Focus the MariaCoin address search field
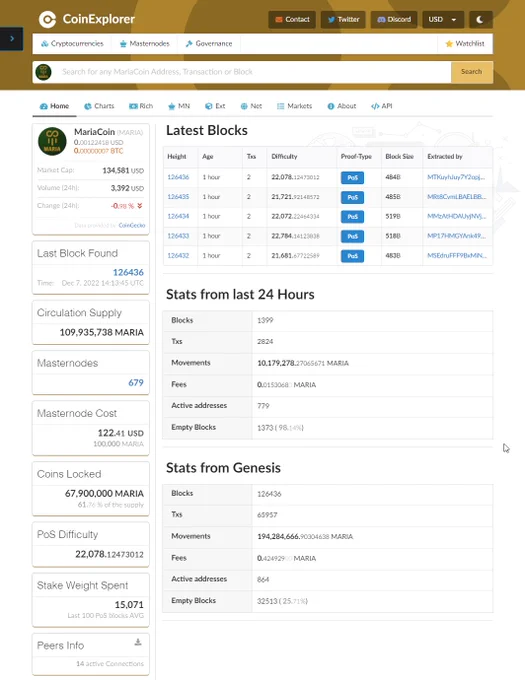Viewport: 525px width, 680px height. 254,72
